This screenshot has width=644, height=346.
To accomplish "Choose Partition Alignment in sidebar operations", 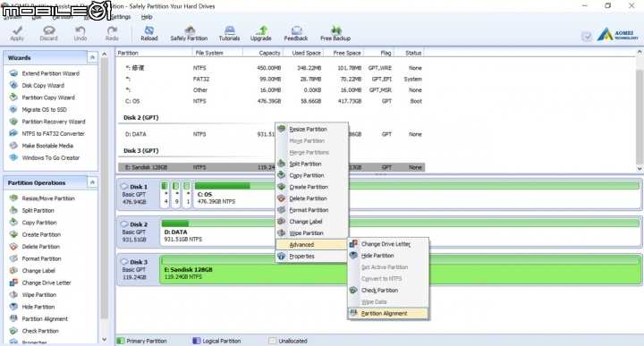I will coord(39,319).
